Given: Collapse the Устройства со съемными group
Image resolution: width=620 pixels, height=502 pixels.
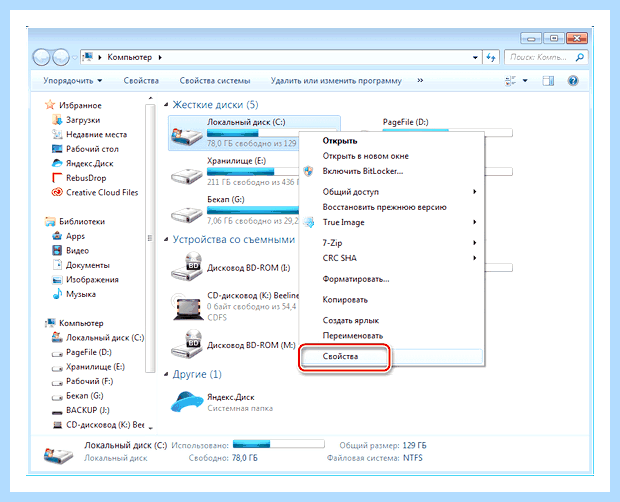Looking at the screenshot, I should coord(166,240).
